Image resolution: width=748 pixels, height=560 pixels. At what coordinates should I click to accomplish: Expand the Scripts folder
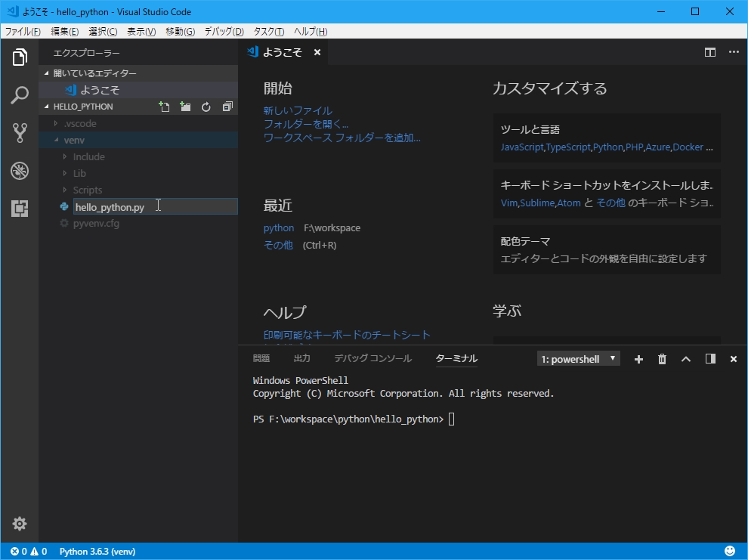pyautogui.click(x=138, y=190)
